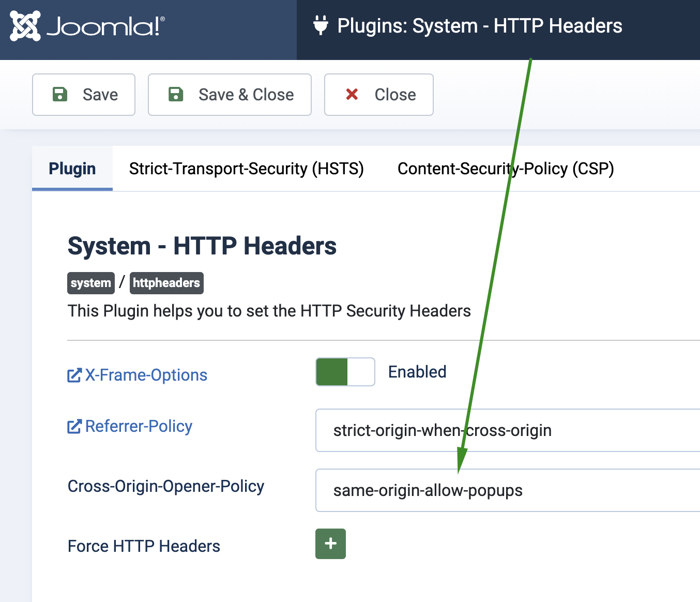
Task: Click the 'Plugins: System - HTTP Headers' title
Action: point(480,26)
